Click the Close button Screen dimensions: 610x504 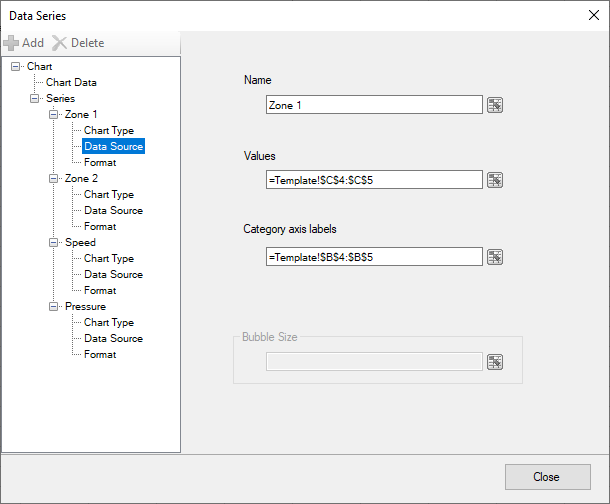[548, 477]
